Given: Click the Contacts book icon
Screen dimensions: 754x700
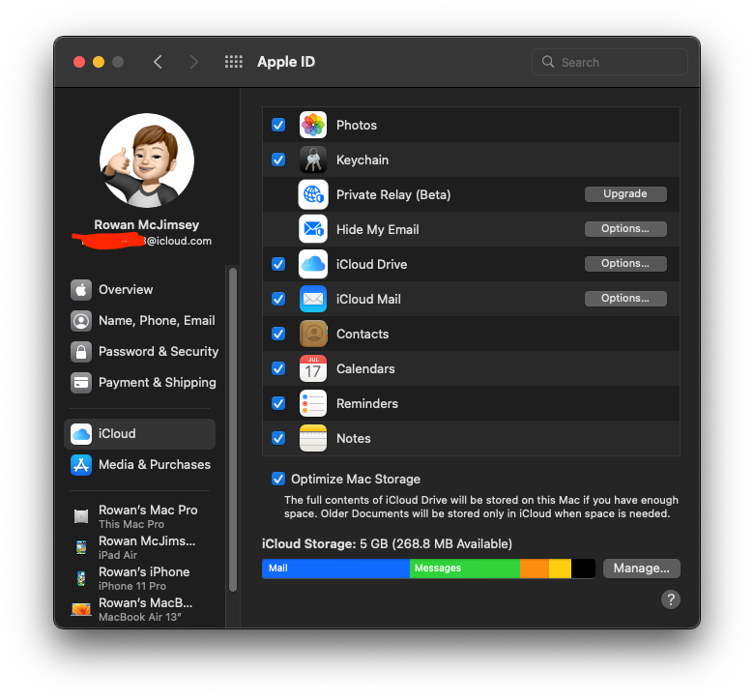Looking at the screenshot, I should (312, 334).
